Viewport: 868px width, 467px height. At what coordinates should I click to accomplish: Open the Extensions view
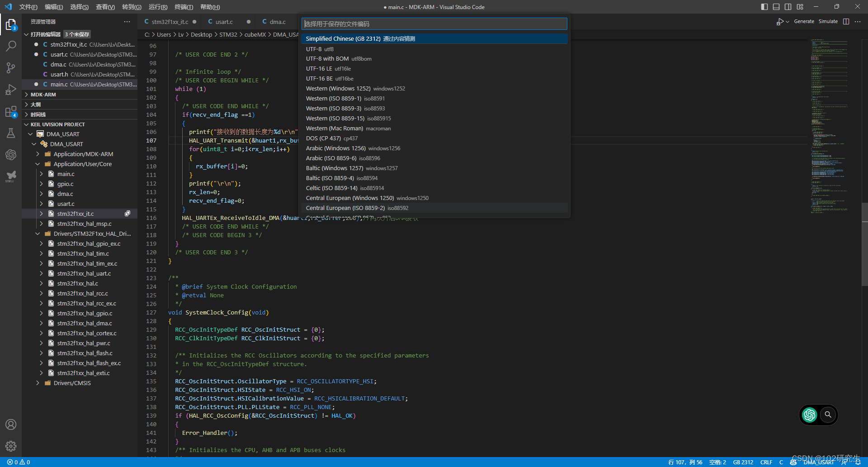coord(11,112)
